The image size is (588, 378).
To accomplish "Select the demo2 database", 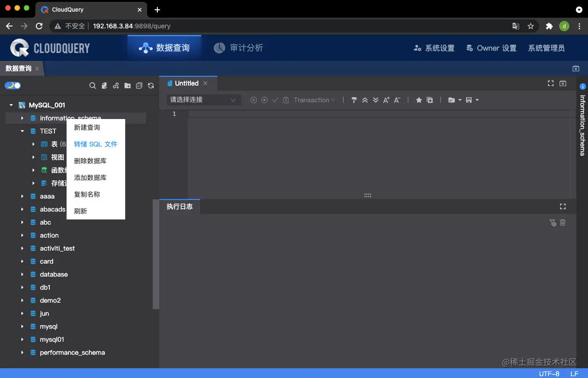I will pos(50,300).
